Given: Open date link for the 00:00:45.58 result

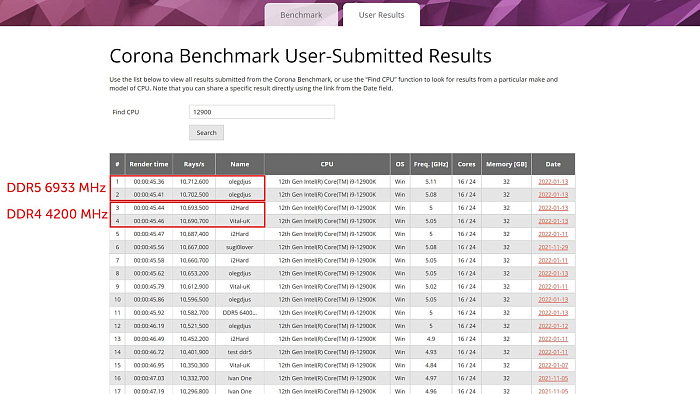Looking at the screenshot, I should pos(553,260).
